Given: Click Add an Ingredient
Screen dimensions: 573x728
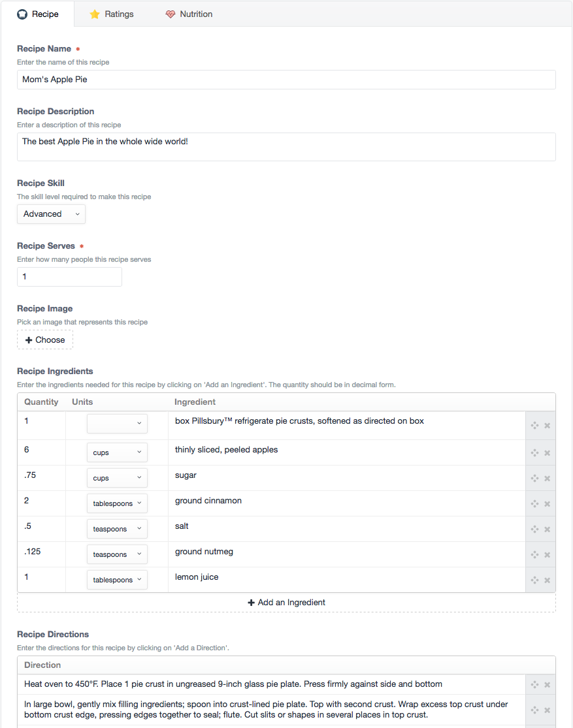Looking at the screenshot, I should pos(286,603).
